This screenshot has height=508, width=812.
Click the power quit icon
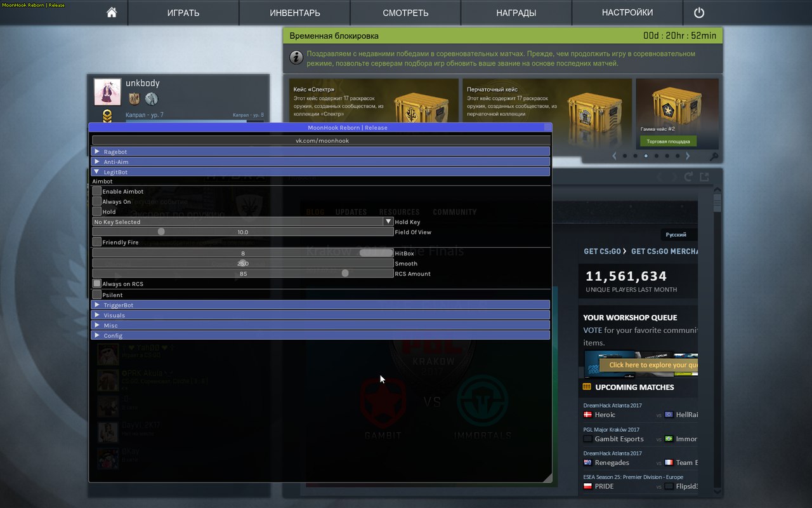(699, 13)
